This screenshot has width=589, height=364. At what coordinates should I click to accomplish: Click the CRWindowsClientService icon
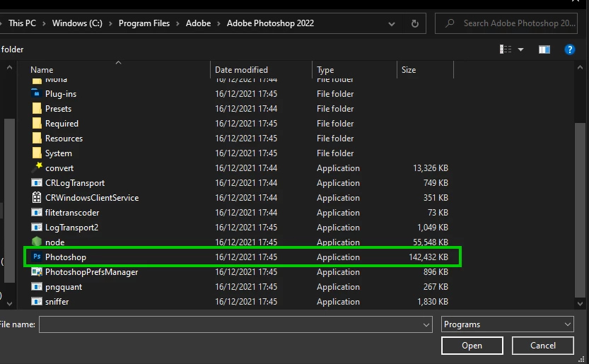pos(37,197)
